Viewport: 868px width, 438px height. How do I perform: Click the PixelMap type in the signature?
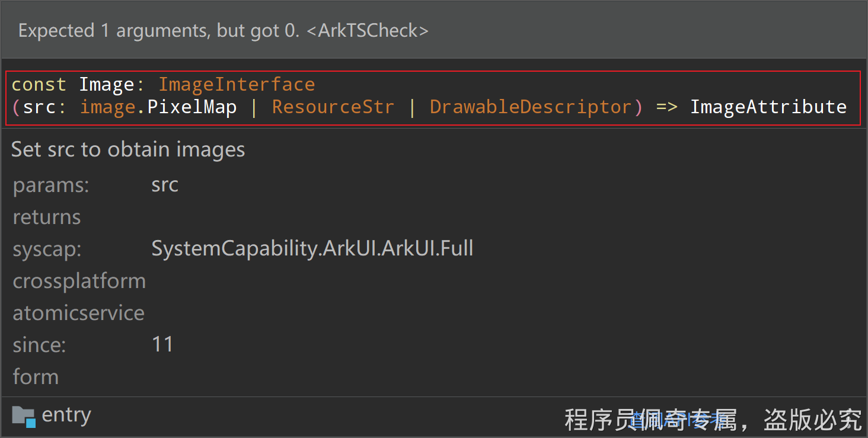[x=192, y=107]
